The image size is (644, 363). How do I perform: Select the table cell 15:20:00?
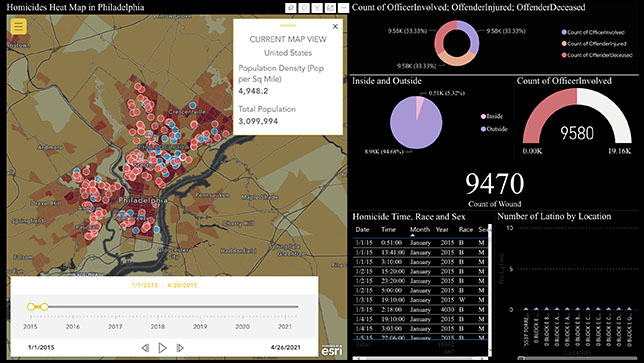tap(393, 271)
